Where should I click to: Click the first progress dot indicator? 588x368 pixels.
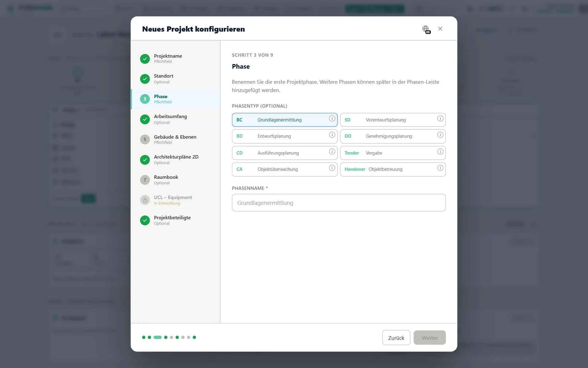click(144, 337)
